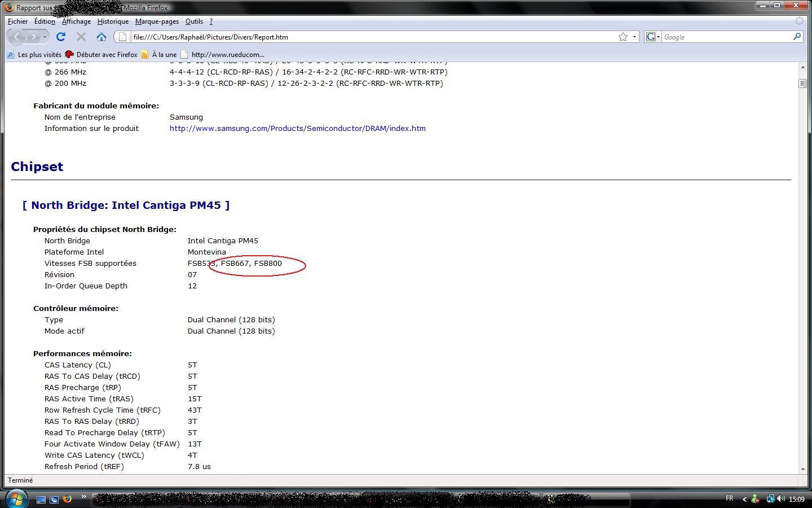Follow the Samsung DRAM product link
Viewport: 812px width, 508px height.
[298, 128]
